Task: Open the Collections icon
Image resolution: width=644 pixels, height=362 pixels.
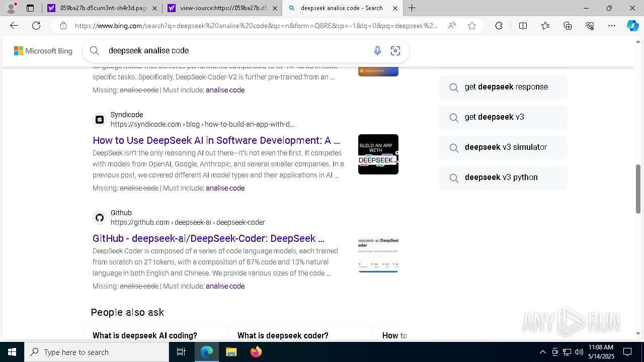Action: coord(568,26)
